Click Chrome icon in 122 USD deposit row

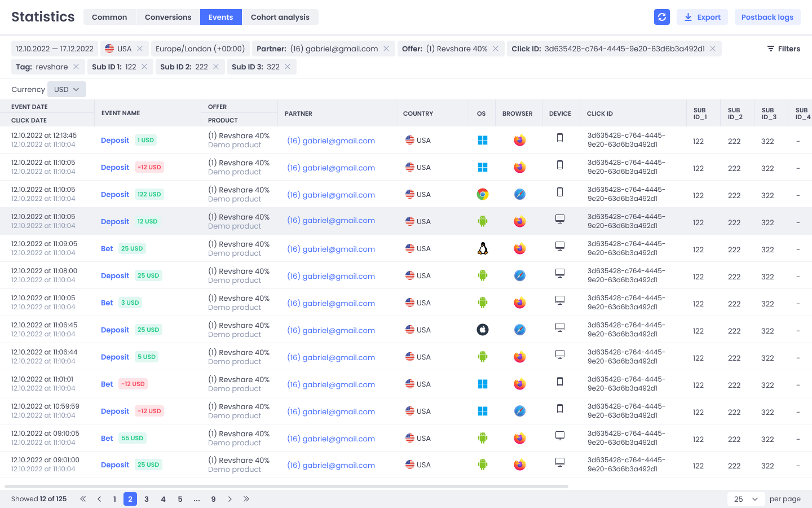click(483, 194)
